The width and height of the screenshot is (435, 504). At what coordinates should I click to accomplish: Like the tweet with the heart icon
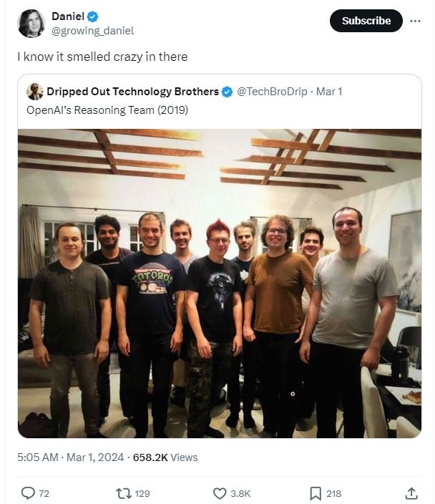pyautogui.click(x=220, y=493)
